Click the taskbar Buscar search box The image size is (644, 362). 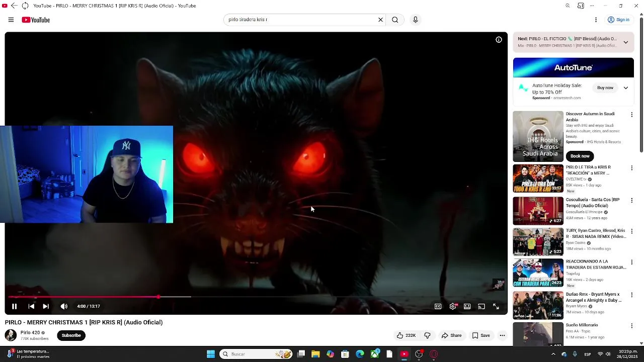[256, 354]
